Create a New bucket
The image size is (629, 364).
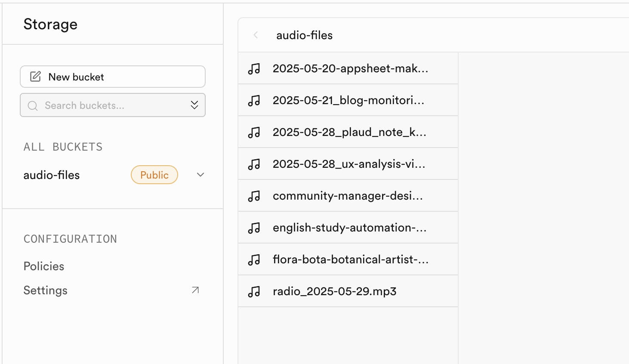point(112,77)
